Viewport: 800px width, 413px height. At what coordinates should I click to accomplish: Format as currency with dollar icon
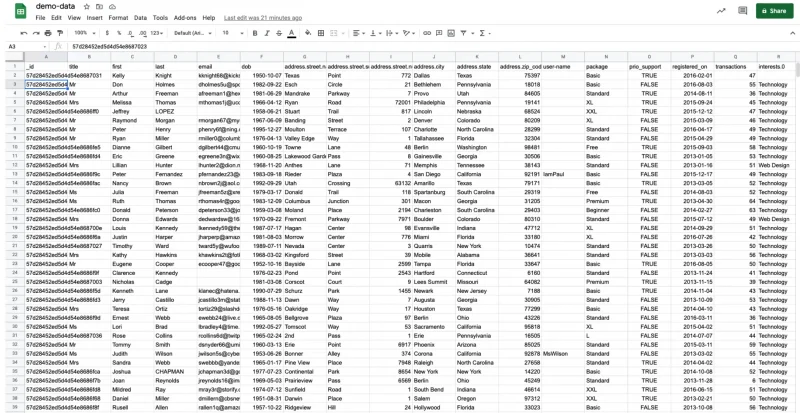click(107, 33)
